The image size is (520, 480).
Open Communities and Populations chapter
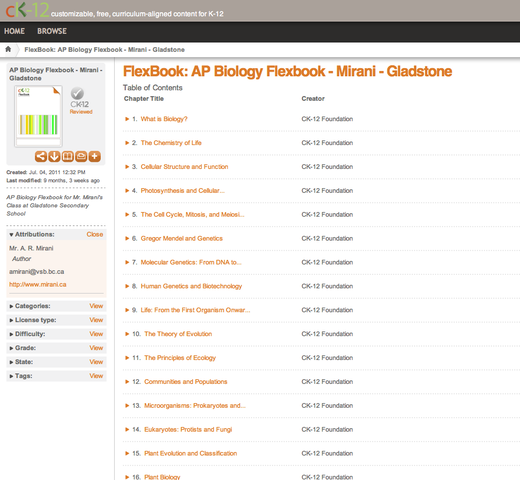coord(186,382)
